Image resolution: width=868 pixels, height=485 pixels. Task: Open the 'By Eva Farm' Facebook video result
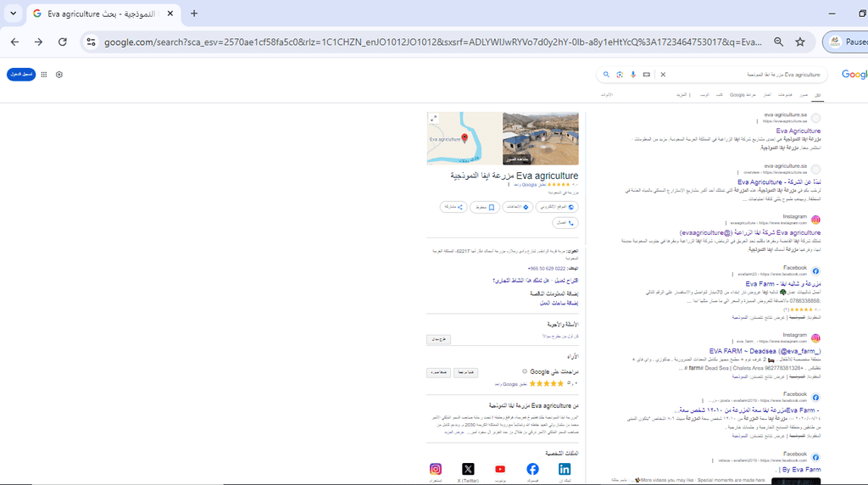point(799,470)
